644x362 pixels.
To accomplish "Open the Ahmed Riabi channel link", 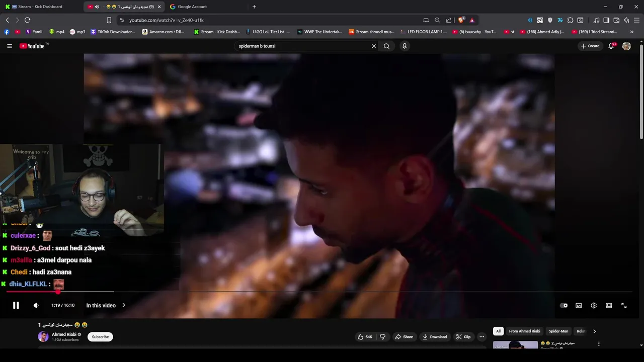I will [x=64, y=334].
